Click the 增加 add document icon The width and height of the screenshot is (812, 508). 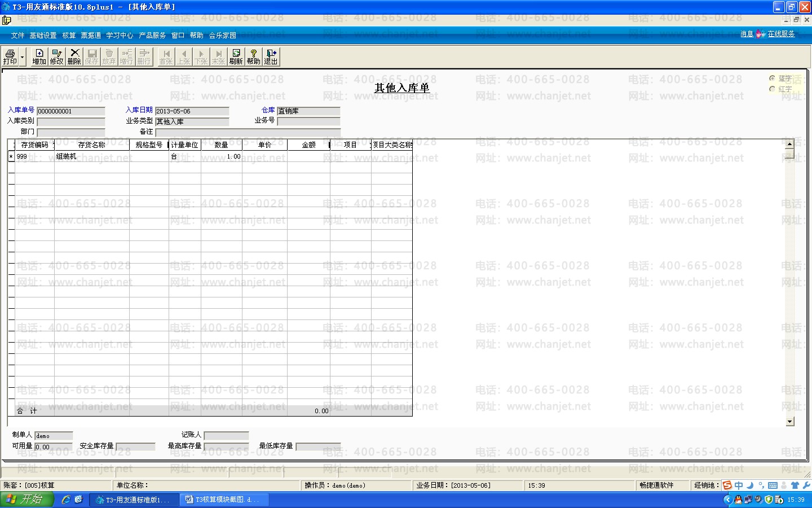coord(39,57)
